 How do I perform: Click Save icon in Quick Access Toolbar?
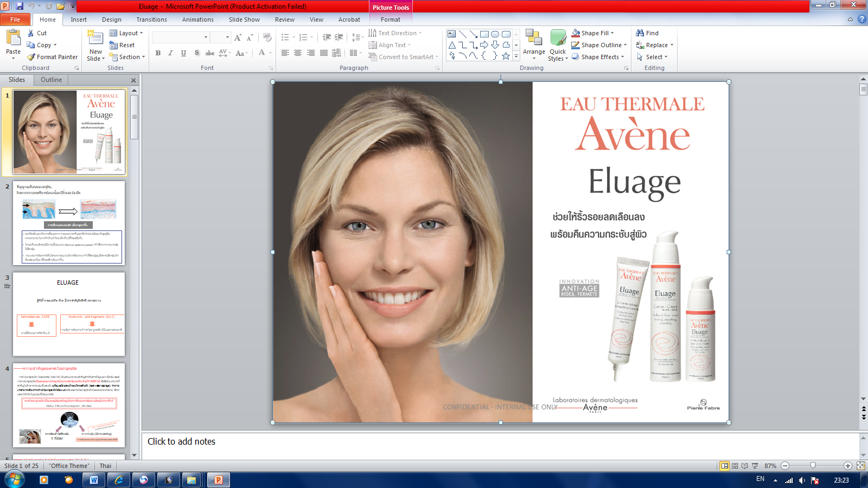[20, 7]
